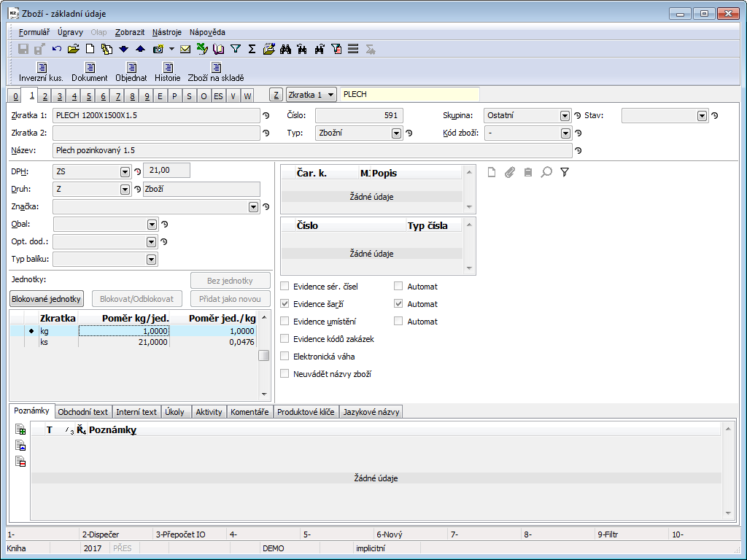The width and height of the screenshot is (747, 560).
Task: Expand the Typ balíku dropdown
Action: [152, 260]
